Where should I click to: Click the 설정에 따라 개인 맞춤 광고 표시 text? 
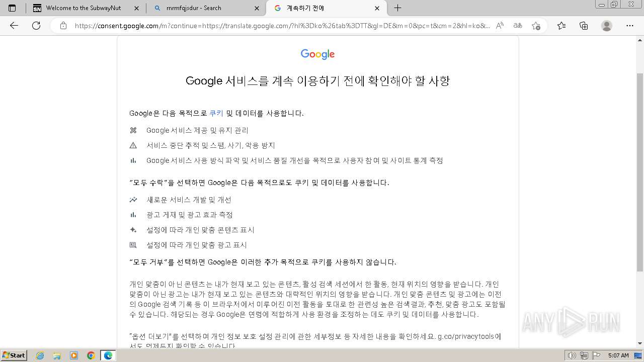point(196,245)
